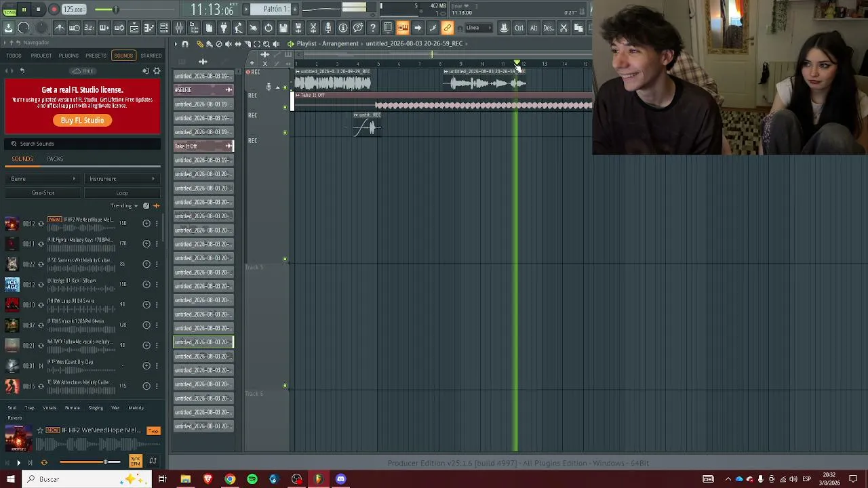Click the red record button

coord(54,9)
